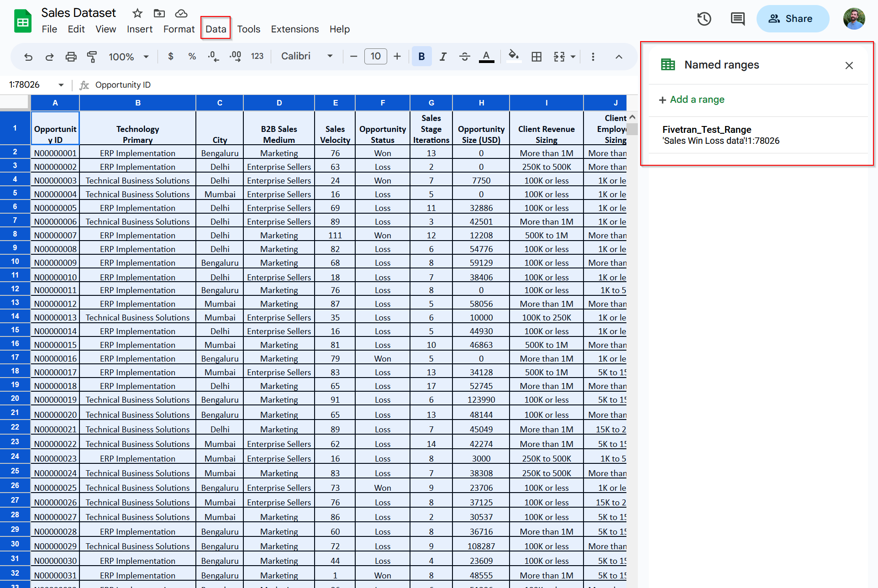This screenshot has width=878, height=588.
Task: Toggle strikethrough formatting
Action: pos(464,57)
